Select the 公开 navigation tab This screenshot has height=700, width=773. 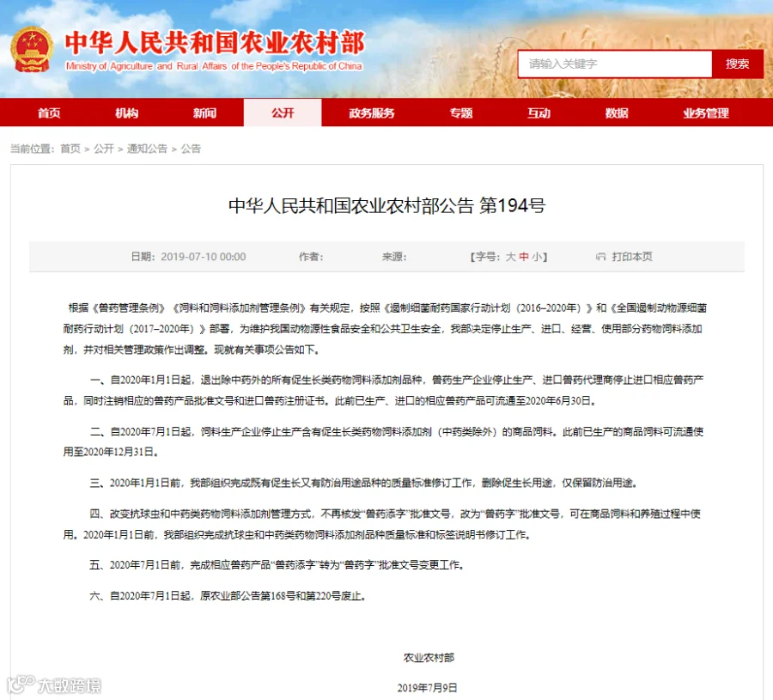283,113
